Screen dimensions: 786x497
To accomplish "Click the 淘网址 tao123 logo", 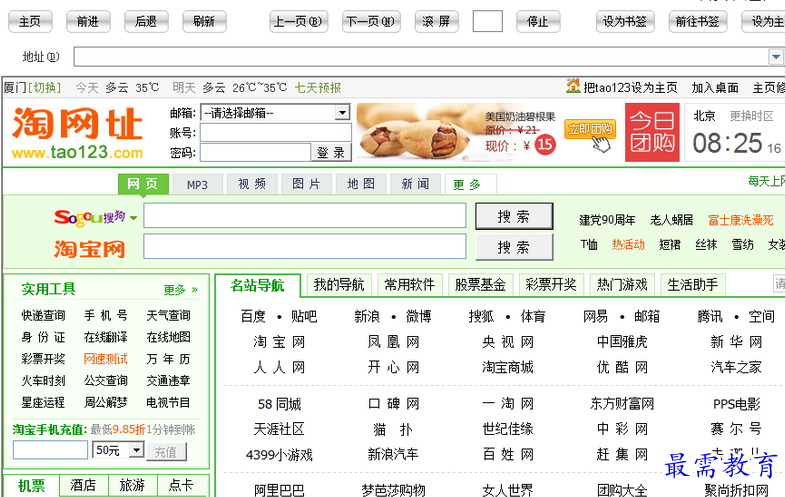I will coord(78,133).
